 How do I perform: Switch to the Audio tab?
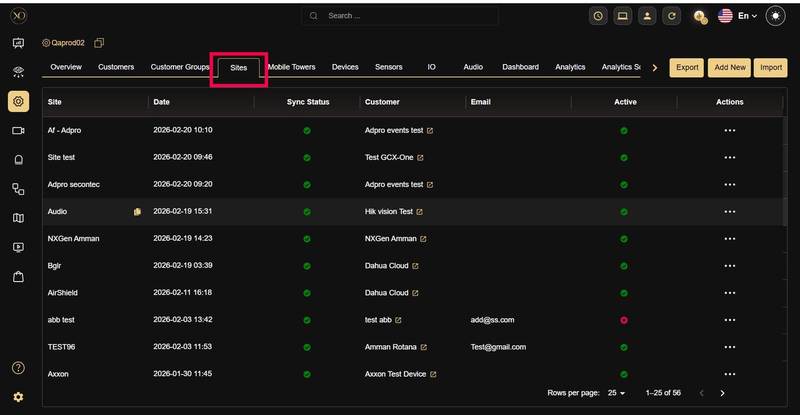(x=473, y=67)
